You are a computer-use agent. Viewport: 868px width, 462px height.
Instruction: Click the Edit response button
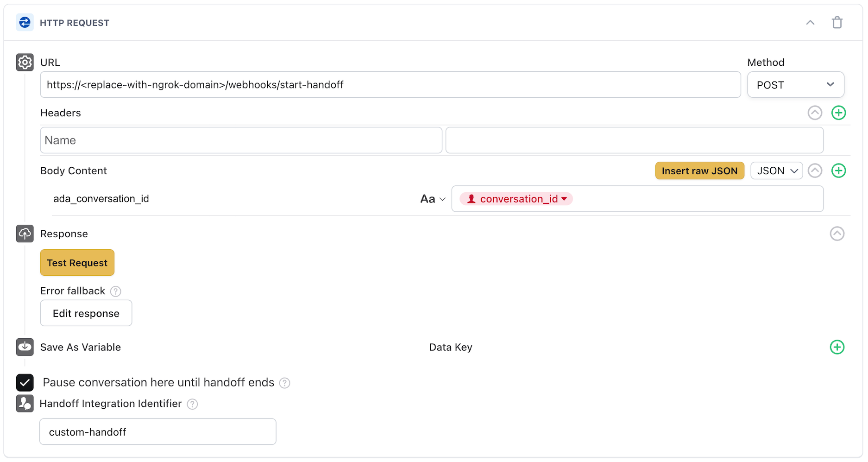click(x=86, y=313)
